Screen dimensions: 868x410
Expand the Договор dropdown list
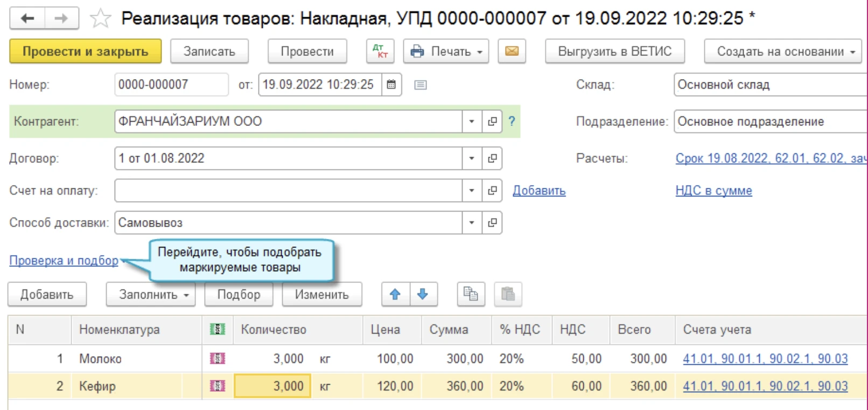pyautogui.click(x=472, y=159)
